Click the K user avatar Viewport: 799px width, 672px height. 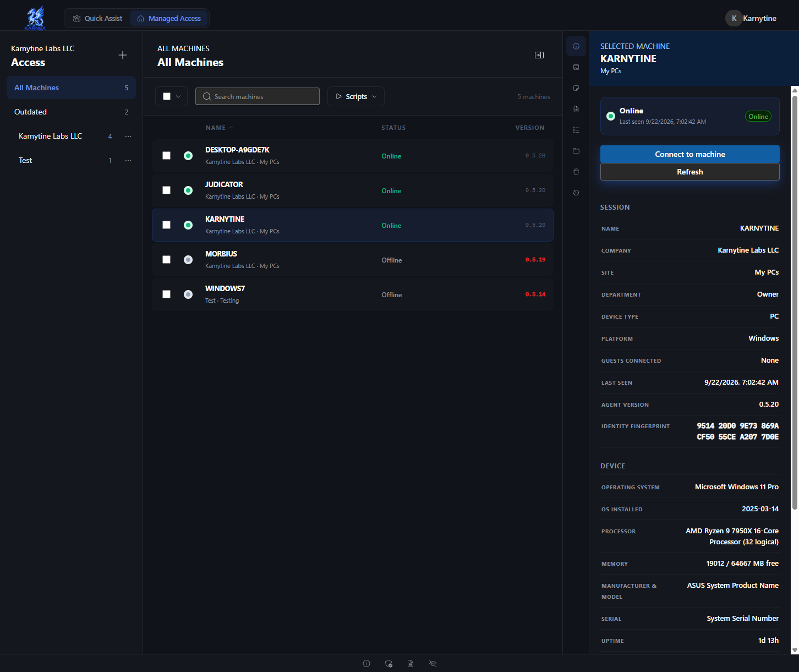(x=734, y=18)
